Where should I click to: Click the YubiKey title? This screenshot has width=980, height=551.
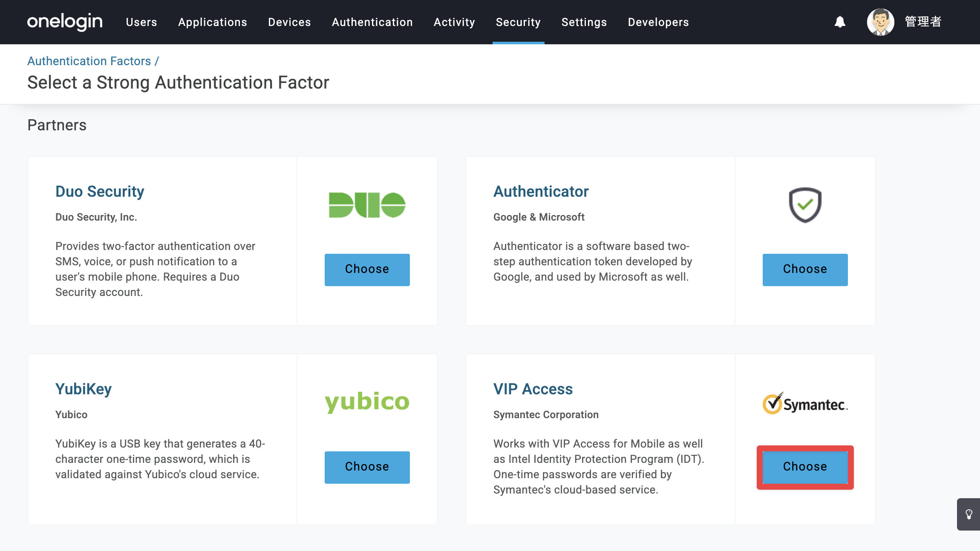[x=84, y=389]
